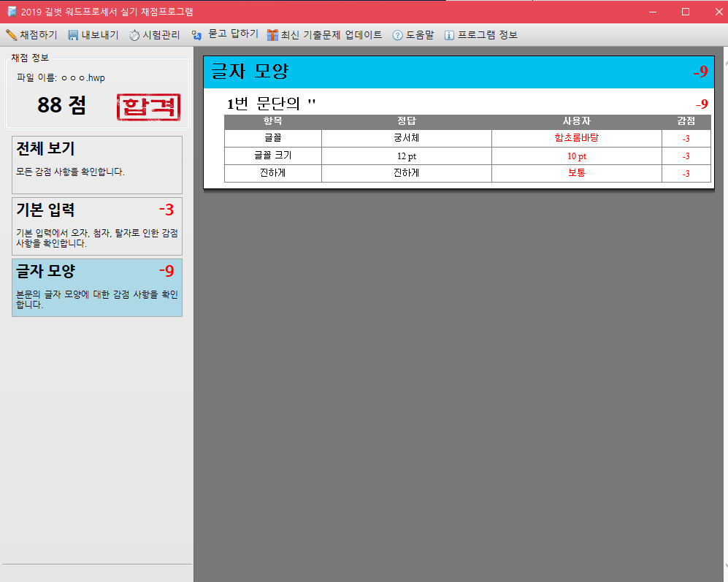This screenshot has width=728, height=582.
Task: Click the floppy disk icon for 내보내기
Action: click(73, 35)
